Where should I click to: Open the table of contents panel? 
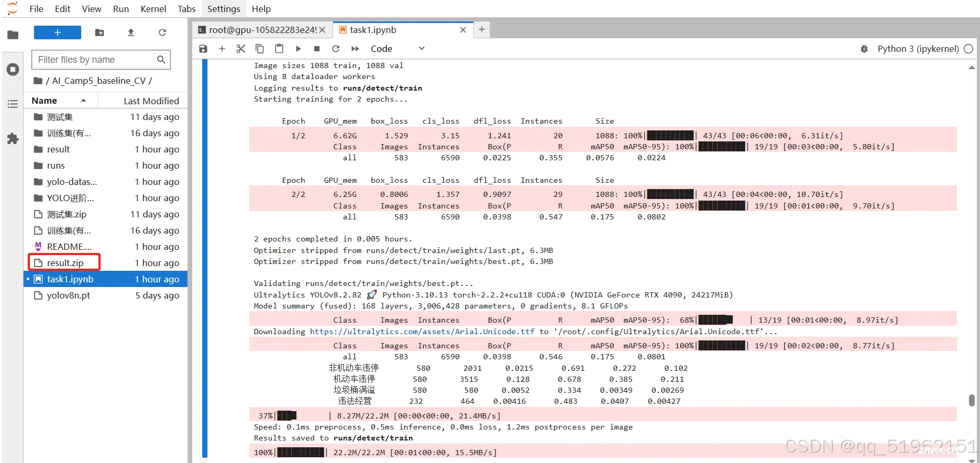tap(13, 104)
